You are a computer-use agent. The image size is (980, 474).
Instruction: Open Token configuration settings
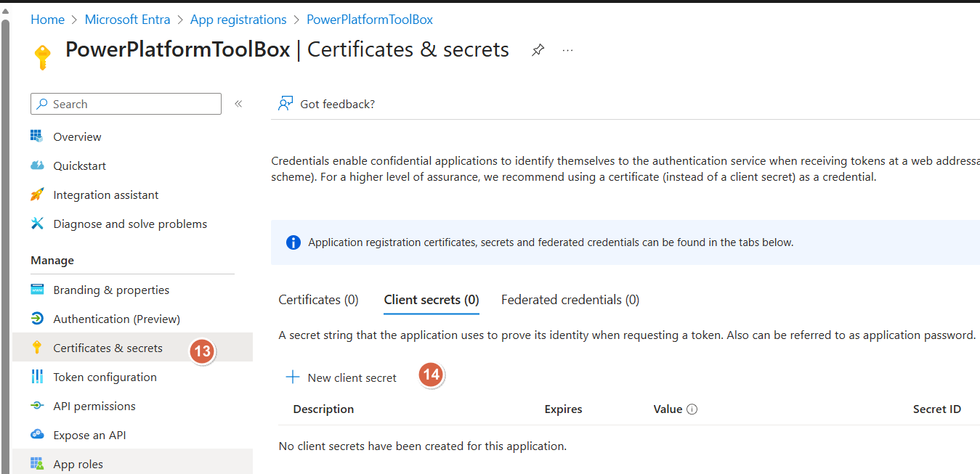point(105,377)
